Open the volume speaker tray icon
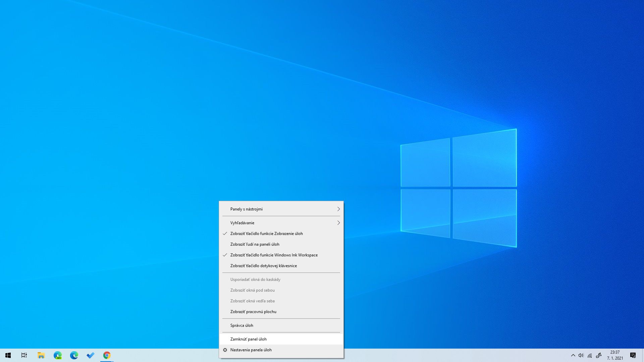The image size is (644, 362). (x=581, y=355)
